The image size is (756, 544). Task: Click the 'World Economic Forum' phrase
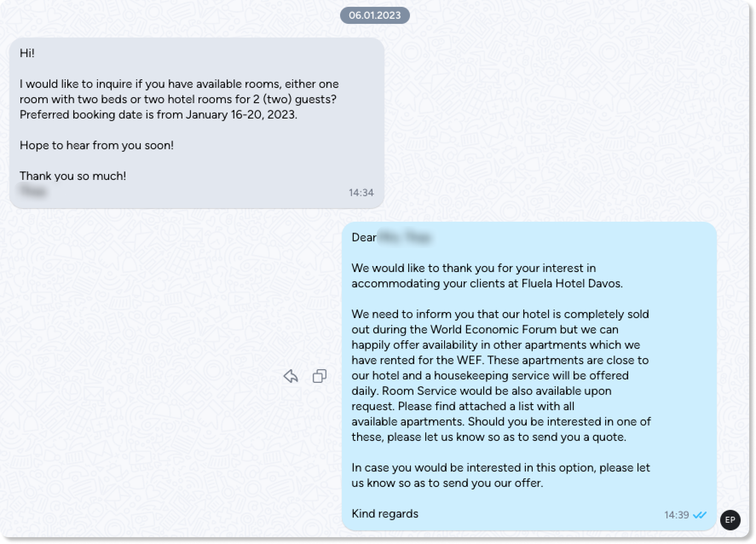[493, 330]
